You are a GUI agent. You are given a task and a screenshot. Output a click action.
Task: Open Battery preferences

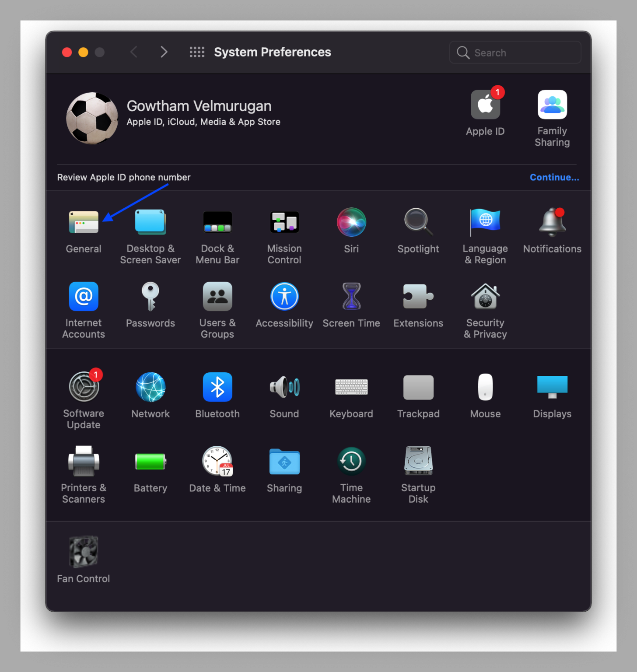pyautogui.click(x=150, y=462)
